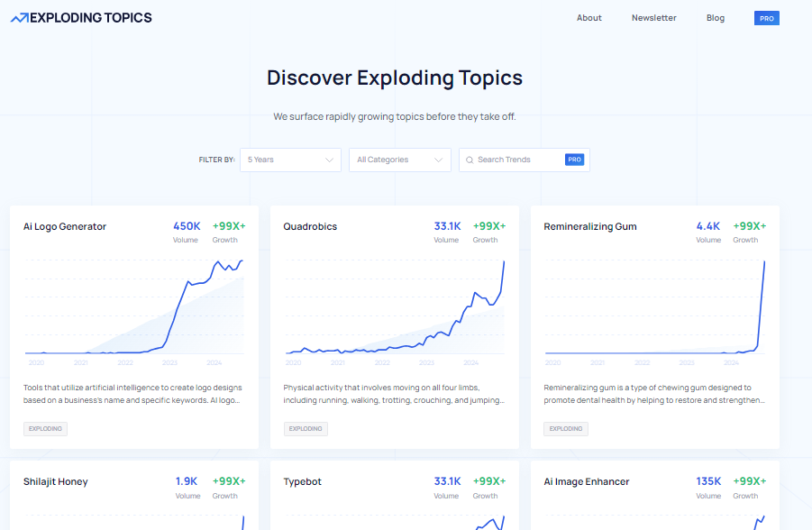Click the 450K volume value
The height and width of the screenshot is (530, 812).
point(187,226)
